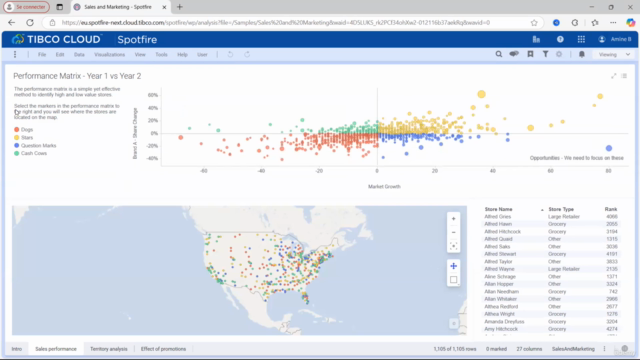Switch to Territory analysis page tab

click(x=109, y=349)
